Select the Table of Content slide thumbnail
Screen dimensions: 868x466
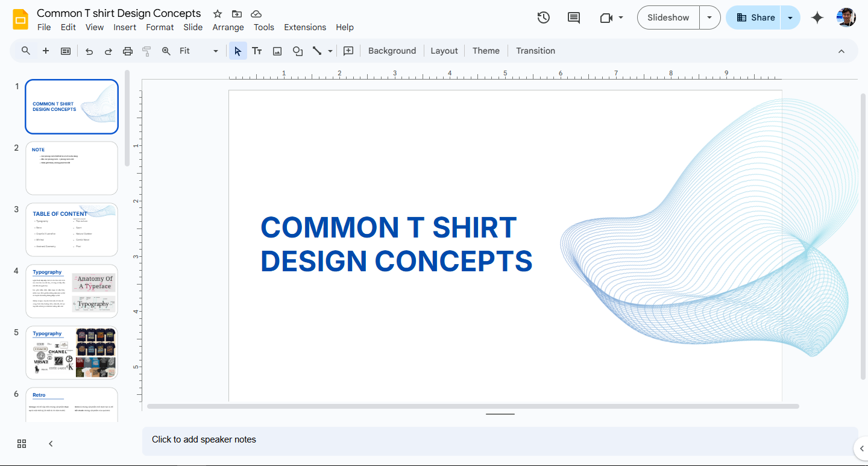click(x=72, y=230)
